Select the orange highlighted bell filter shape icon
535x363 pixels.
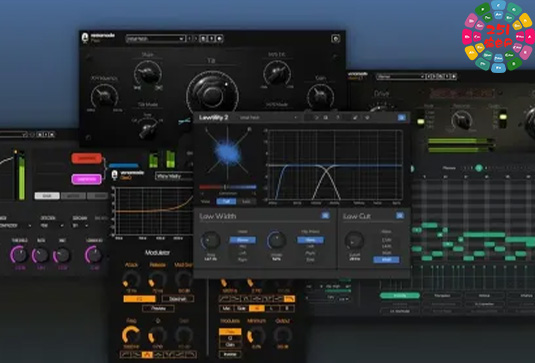147,354
